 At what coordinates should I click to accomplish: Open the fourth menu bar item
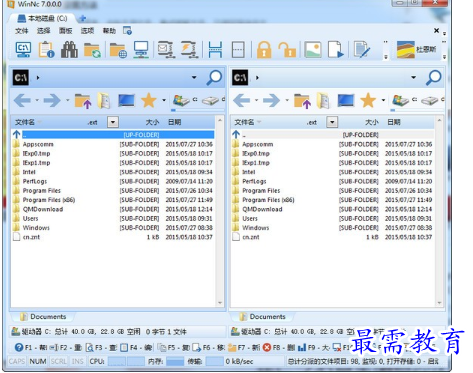pyautogui.click(x=87, y=31)
